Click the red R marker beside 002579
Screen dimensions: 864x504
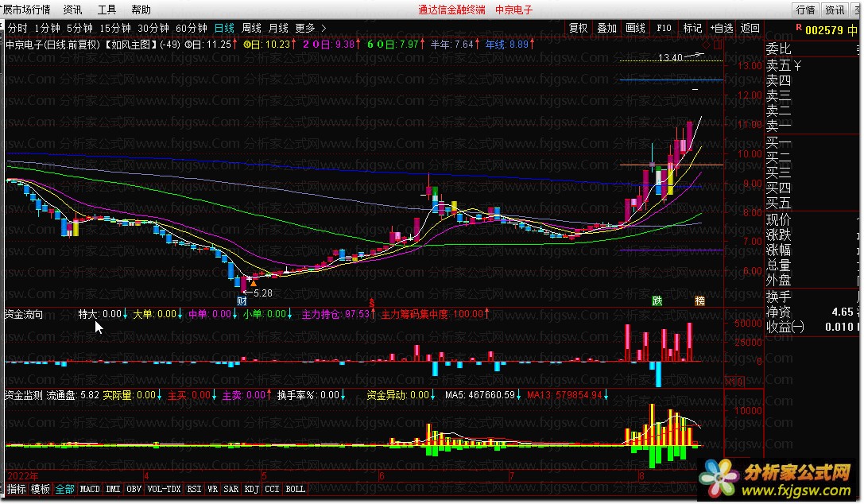point(799,28)
